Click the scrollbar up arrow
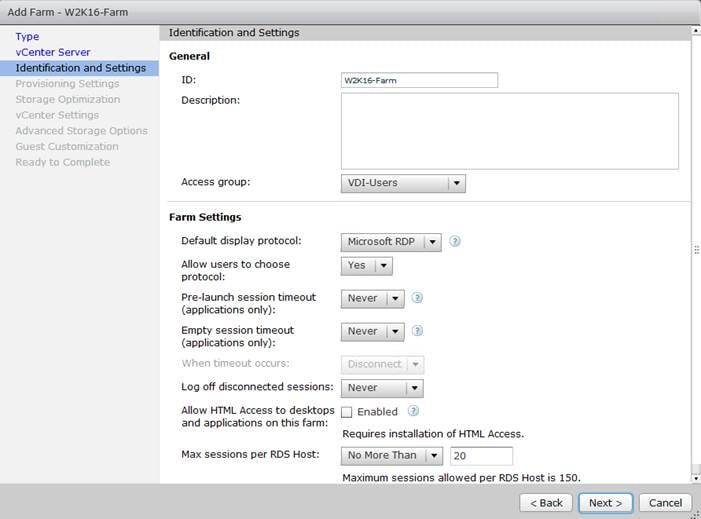701x519 pixels. pyautogui.click(x=696, y=31)
